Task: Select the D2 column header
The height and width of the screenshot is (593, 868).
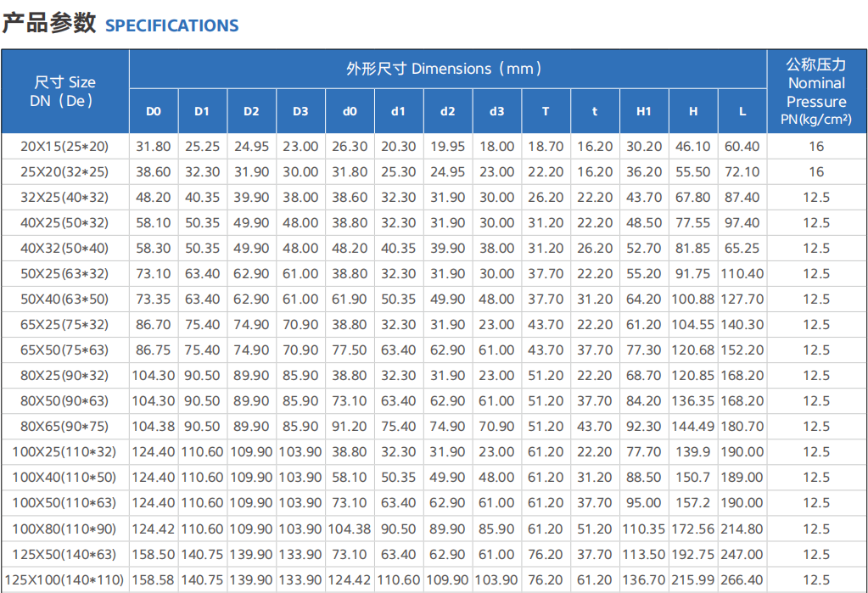Action: tap(251, 111)
